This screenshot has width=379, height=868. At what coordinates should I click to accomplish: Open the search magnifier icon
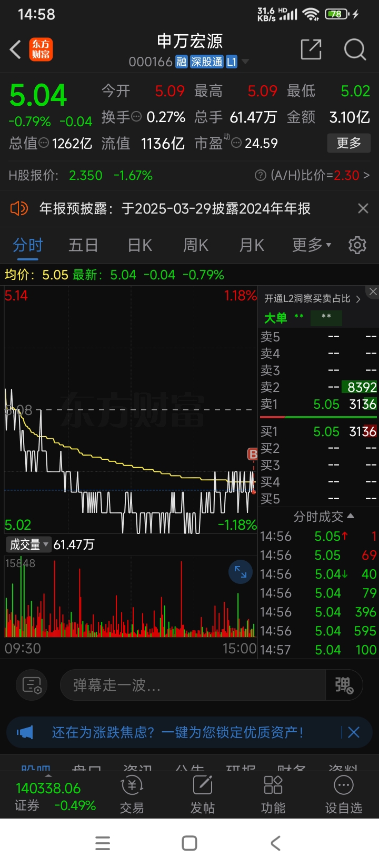point(355,49)
